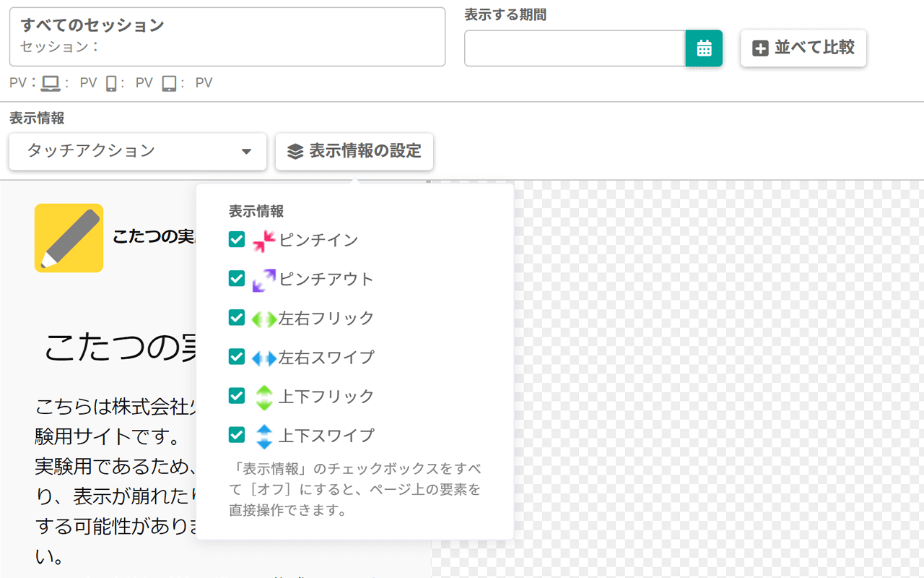
Task: Open the タッチアクション dropdown
Action: tap(138, 152)
